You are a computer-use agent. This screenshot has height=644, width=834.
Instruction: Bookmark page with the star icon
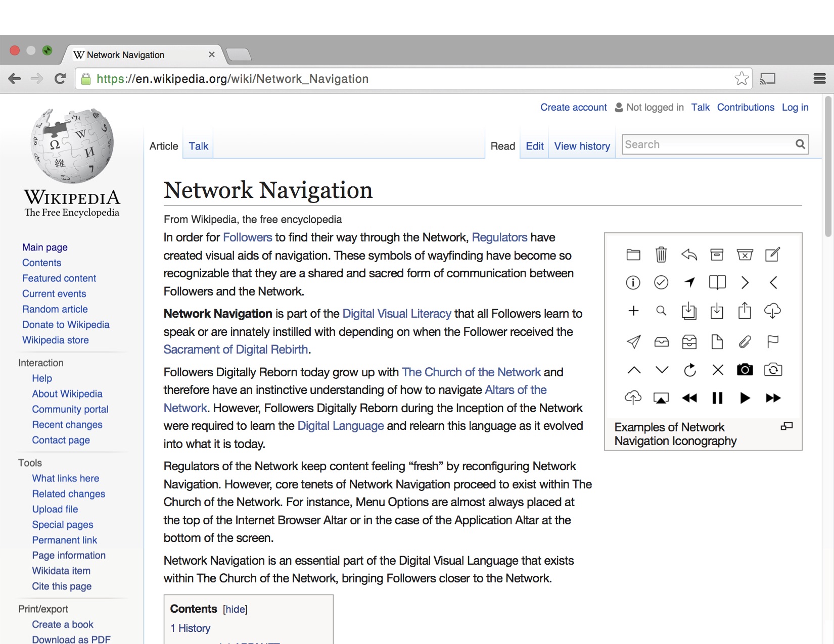point(742,78)
